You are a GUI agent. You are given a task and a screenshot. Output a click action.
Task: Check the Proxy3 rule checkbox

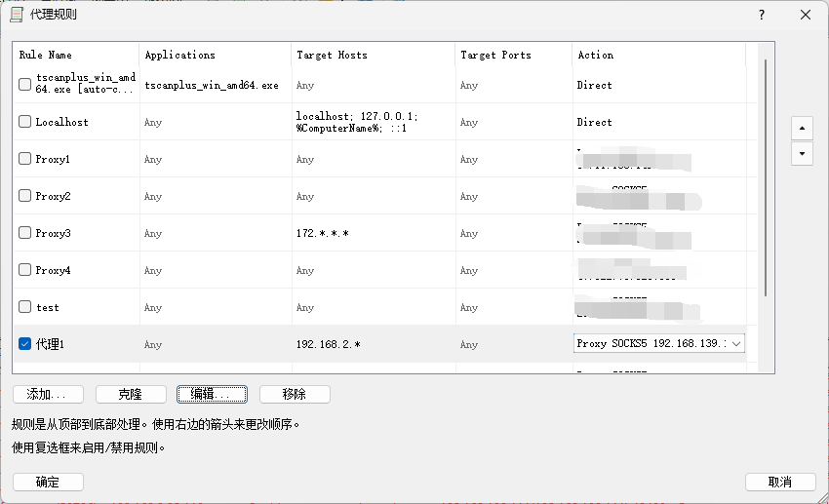pyautogui.click(x=24, y=232)
